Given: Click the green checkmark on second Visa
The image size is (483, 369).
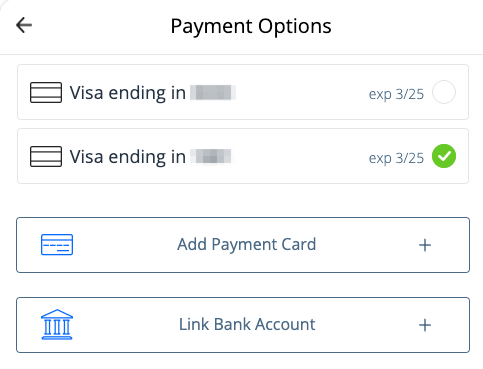Looking at the screenshot, I should [x=444, y=156].
